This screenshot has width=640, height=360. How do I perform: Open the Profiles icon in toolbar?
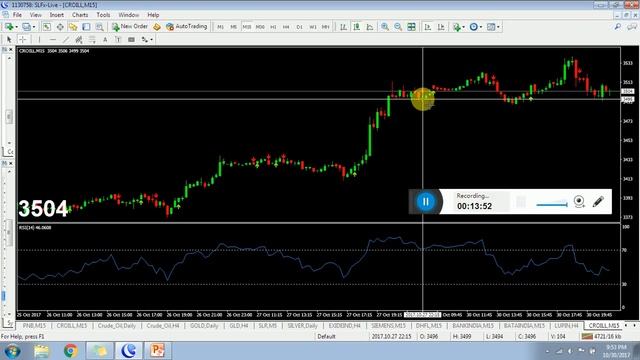pyautogui.click(x=26, y=27)
